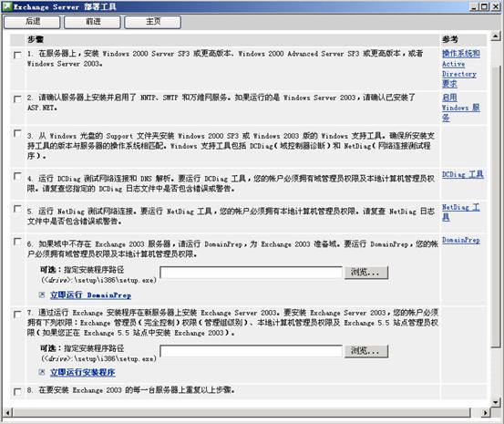Click 立即运行安装程序 link
The width and height of the screenshot is (504, 424).
tap(83, 373)
